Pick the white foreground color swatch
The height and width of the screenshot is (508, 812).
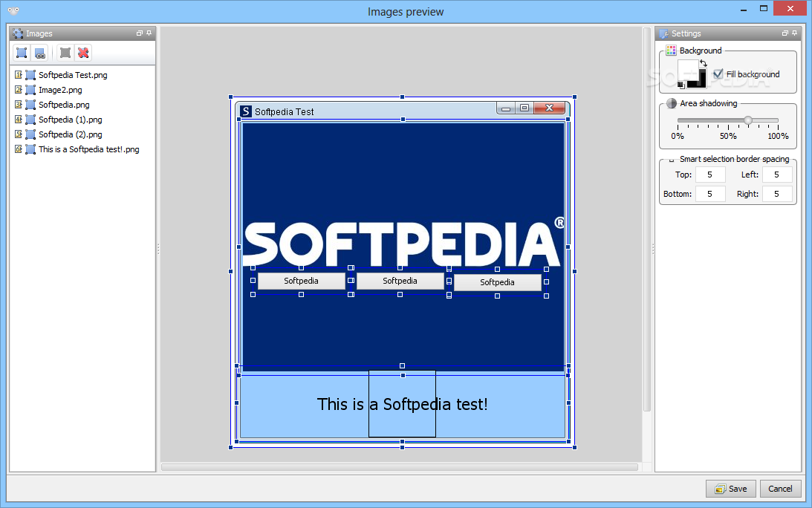pyautogui.click(x=688, y=70)
